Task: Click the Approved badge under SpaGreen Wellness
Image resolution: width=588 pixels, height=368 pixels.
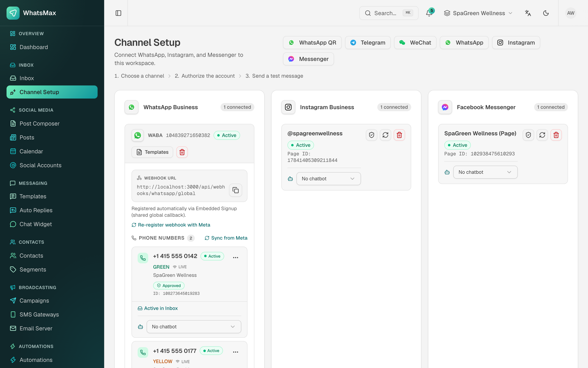Action: point(169,285)
